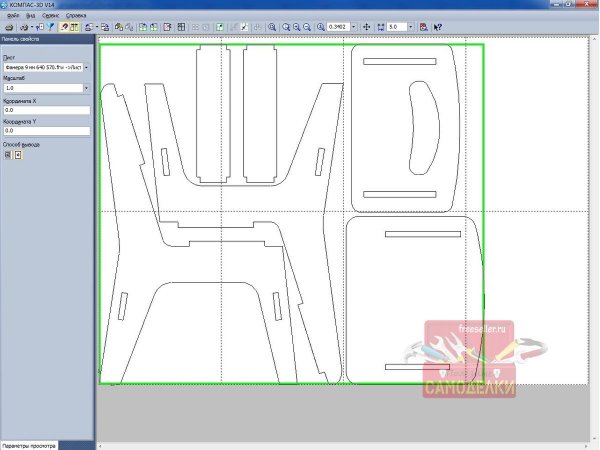This screenshot has height=450, width=600.
Task: Click the Координата X input field
Action: pos(45,109)
